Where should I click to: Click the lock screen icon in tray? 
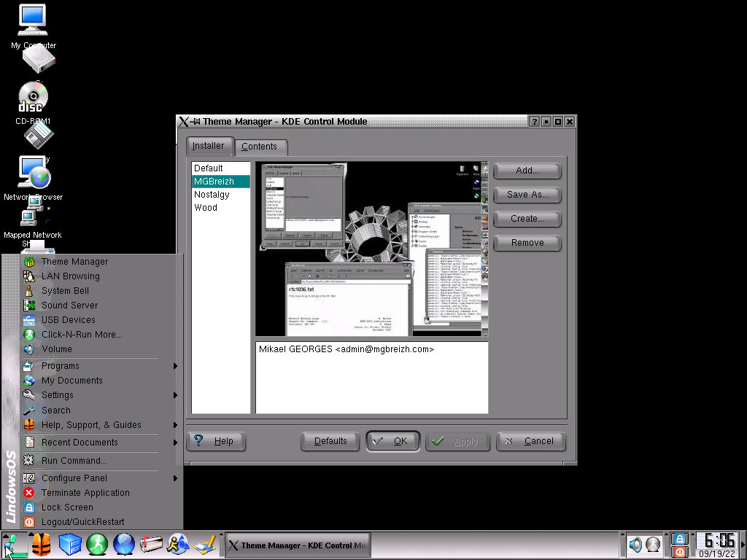[679, 539]
